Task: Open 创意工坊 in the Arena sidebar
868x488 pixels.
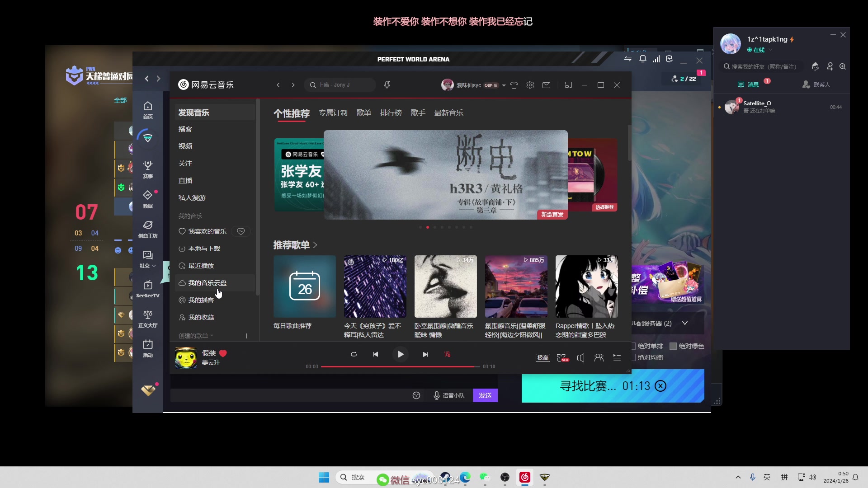Action: (x=148, y=229)
